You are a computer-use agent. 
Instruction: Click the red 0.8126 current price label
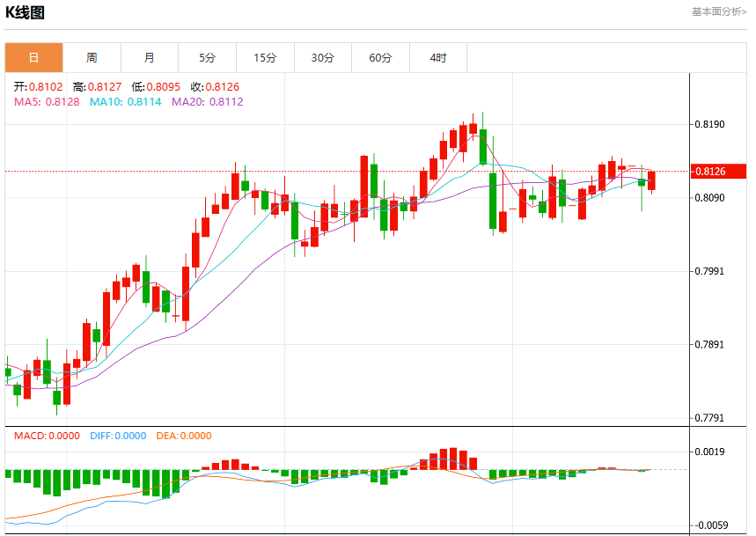tap(718, 171)
